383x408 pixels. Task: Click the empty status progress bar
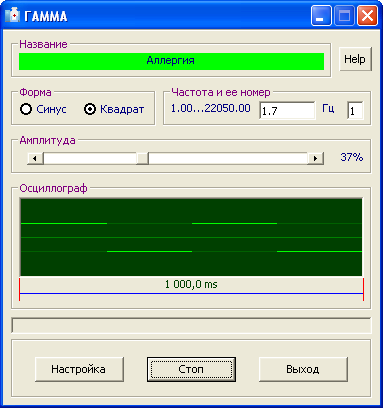point(191,325)
